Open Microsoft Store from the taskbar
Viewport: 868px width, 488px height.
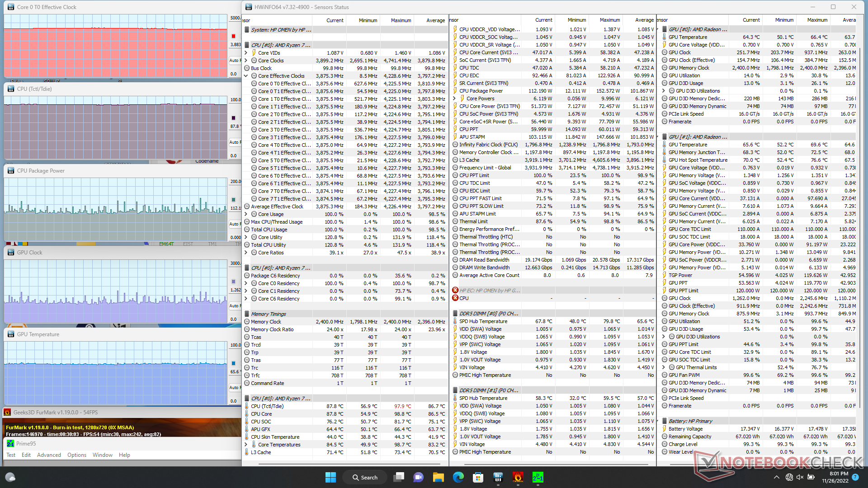click(478, 477)
